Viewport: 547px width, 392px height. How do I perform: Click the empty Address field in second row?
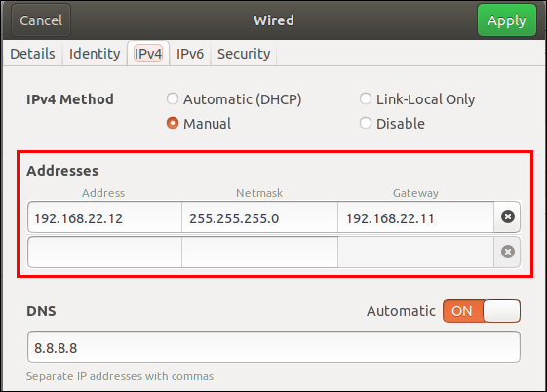pos(104,252)
